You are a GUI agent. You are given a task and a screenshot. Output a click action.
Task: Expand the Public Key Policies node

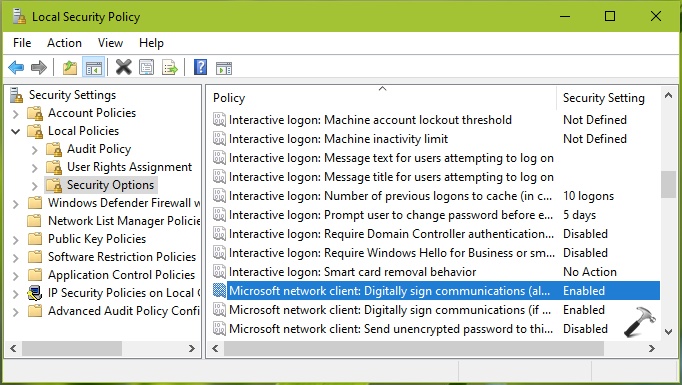[16, 240]
